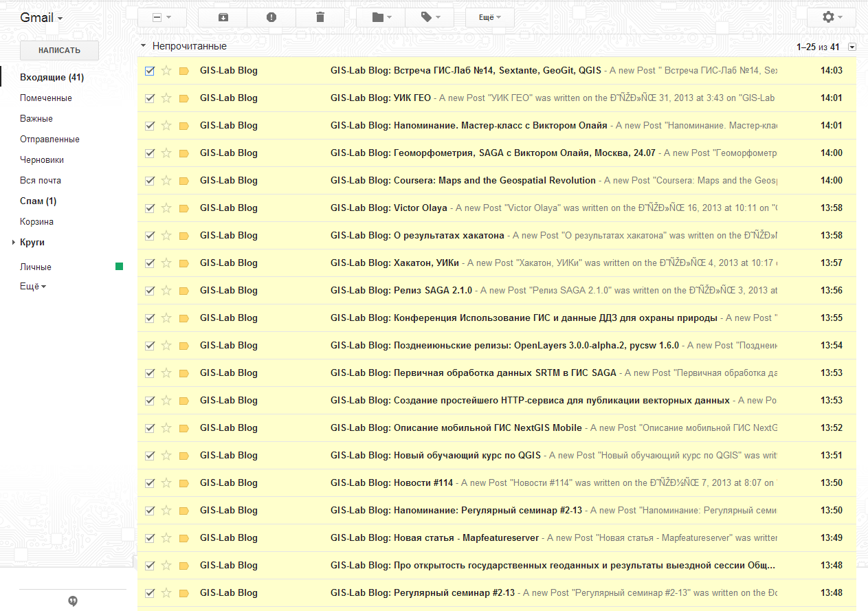Toggle importance marker on 'О результатах хакатона' email
The width and height of the screenshot is (868, 611).
click(x=183, y=236)
